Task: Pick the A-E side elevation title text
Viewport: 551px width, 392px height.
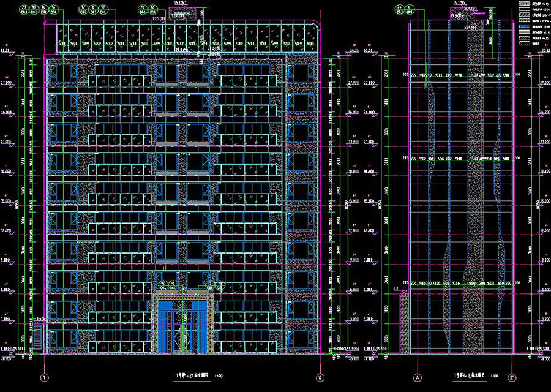Action: click(x=469, y=375)
